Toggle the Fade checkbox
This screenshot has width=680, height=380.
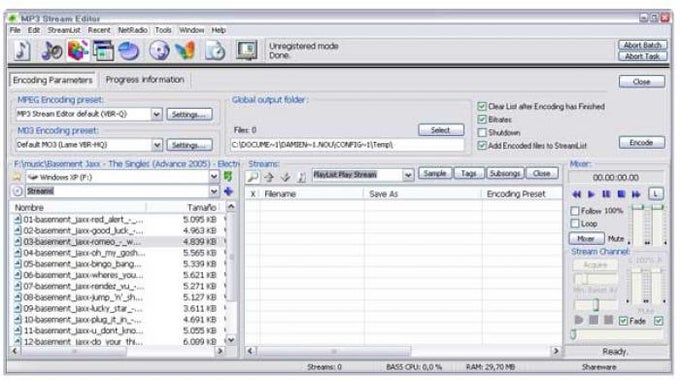(623, 321)
